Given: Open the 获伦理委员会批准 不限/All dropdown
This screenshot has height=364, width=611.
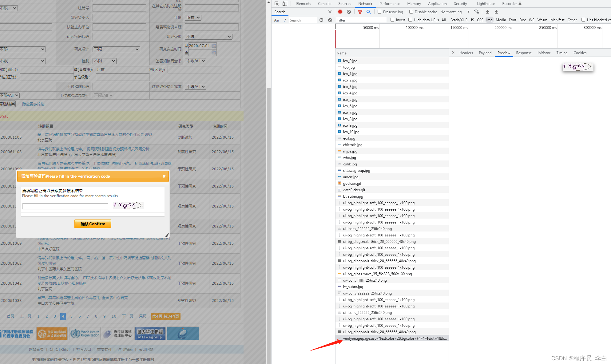Looking at the screenshot, I should [196, 87].
